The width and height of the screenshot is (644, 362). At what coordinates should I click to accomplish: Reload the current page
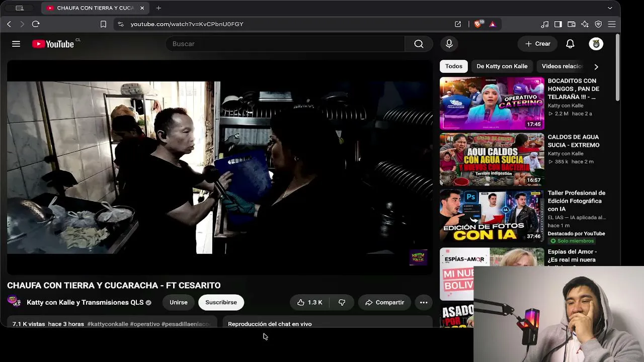[36, 24]
